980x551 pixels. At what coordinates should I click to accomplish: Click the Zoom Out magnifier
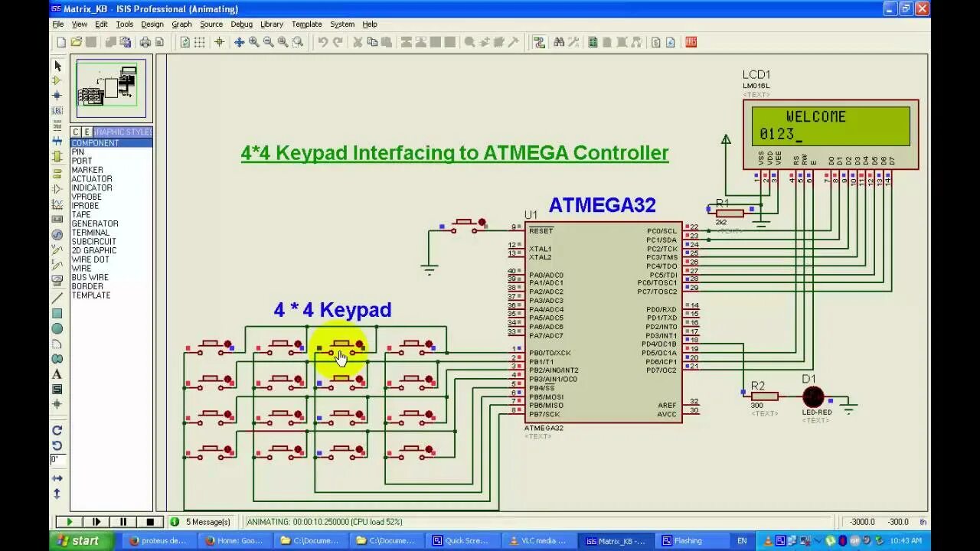tap(268, 42)
